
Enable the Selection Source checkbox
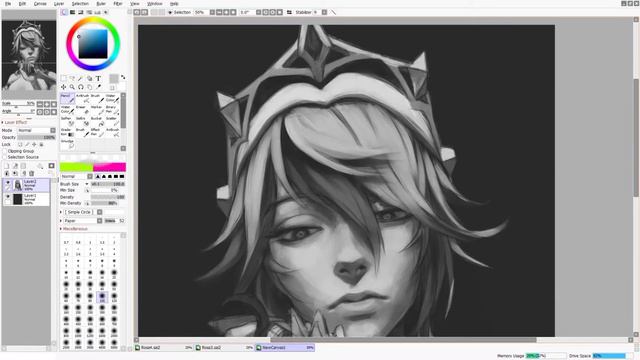(x=5, y=157)
